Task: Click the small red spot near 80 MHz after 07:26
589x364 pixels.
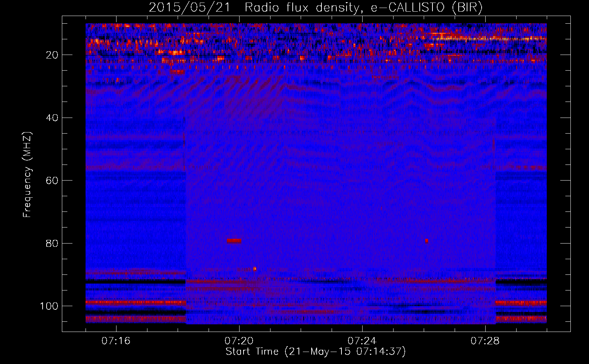Action: [427, 241]
